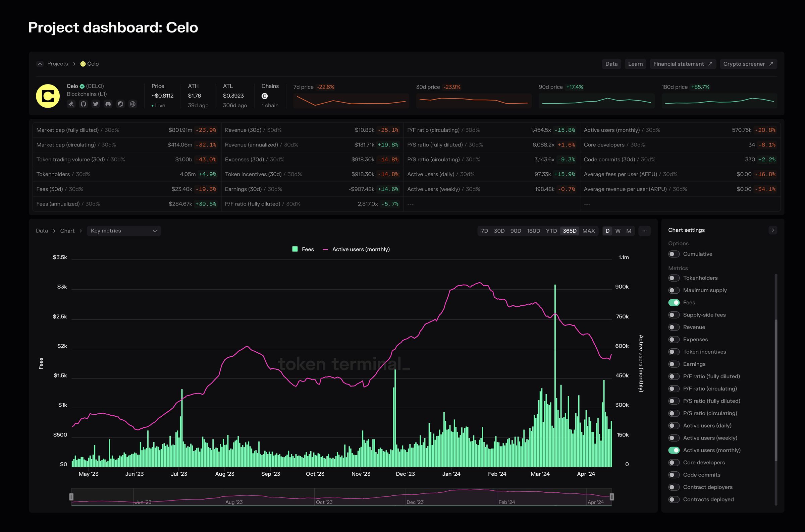Viewport: 805px width, 532px height.
Task: Open the Key metrics dropdown
Action: tap(124, 231)
